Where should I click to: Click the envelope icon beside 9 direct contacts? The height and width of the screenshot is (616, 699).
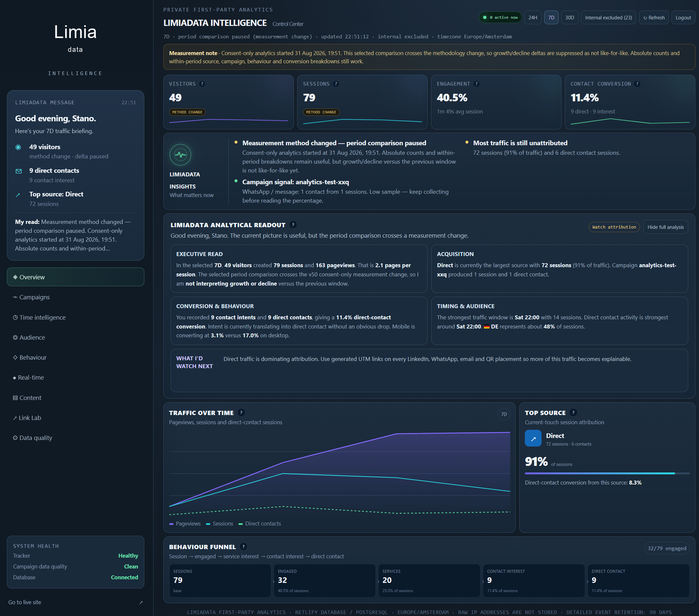[x=18, y=171]
